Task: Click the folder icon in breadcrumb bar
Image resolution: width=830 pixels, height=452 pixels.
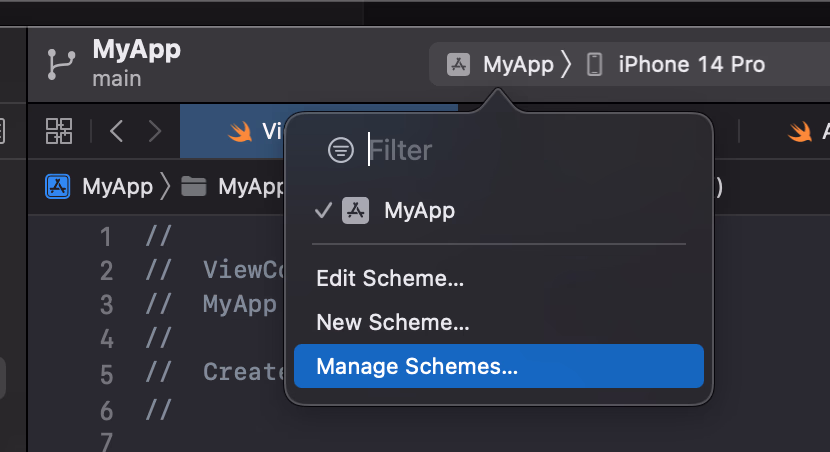Action: tap(193, 186)
